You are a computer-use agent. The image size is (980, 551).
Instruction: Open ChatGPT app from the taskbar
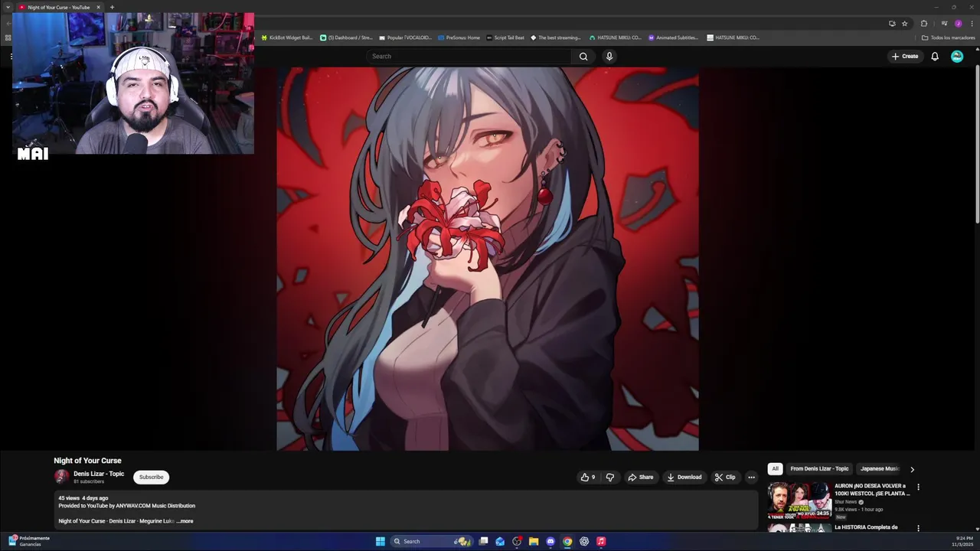pos(584,541)
